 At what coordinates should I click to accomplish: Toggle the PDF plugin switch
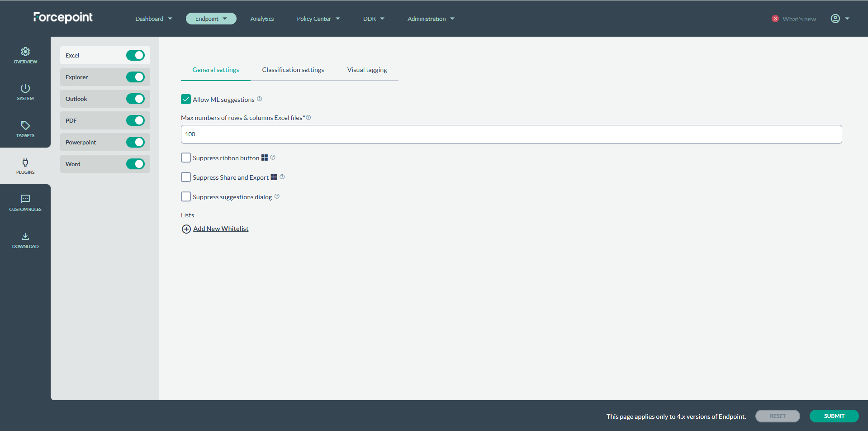135,120
